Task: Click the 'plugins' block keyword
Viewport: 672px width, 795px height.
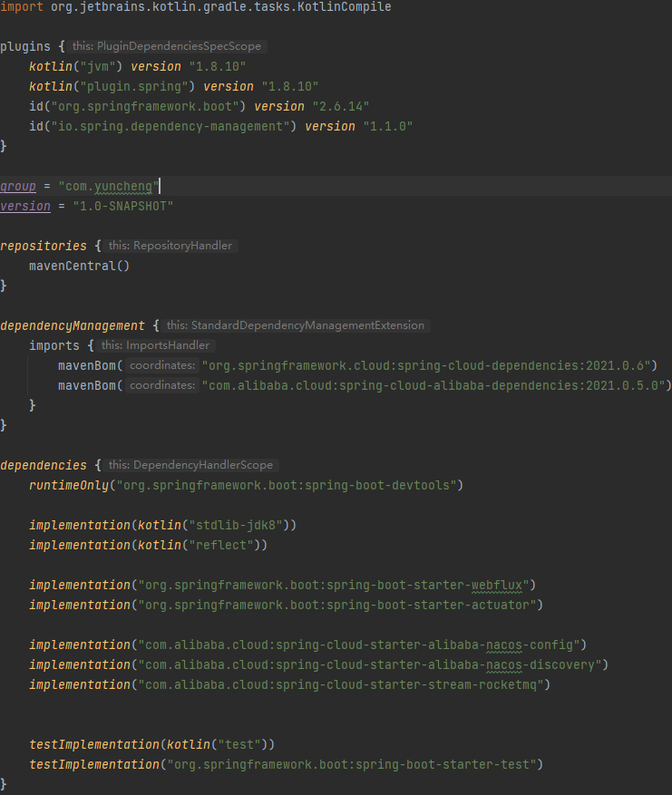Action: pos(25,46)
